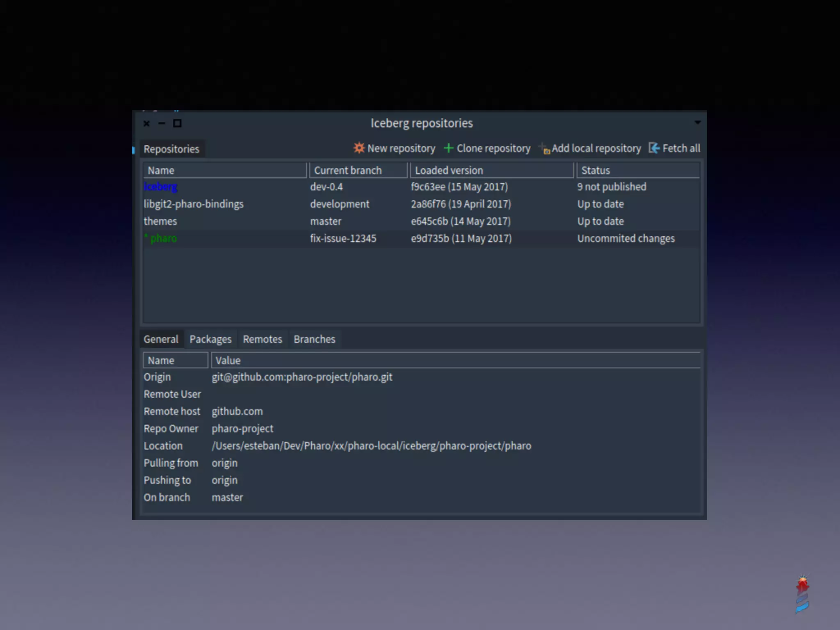This screenshot has height=630, width=840.
Task: Click the Add local repository icon
Action: click(x=544, y=148)
